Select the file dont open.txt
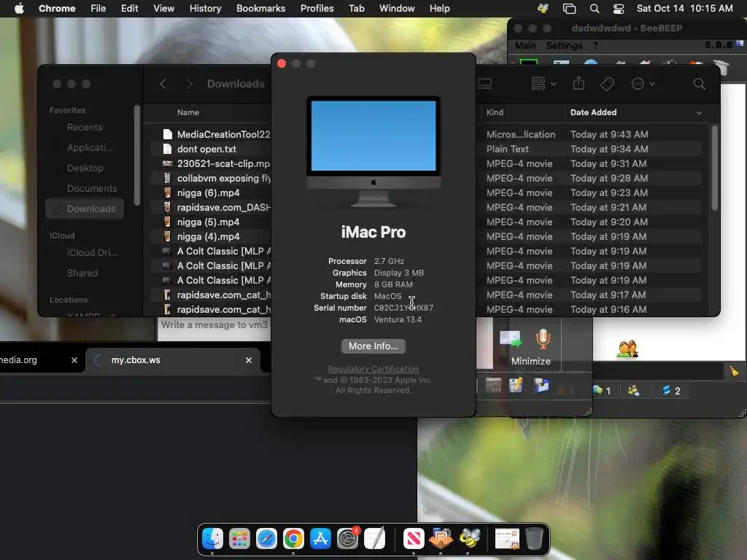 206,149
